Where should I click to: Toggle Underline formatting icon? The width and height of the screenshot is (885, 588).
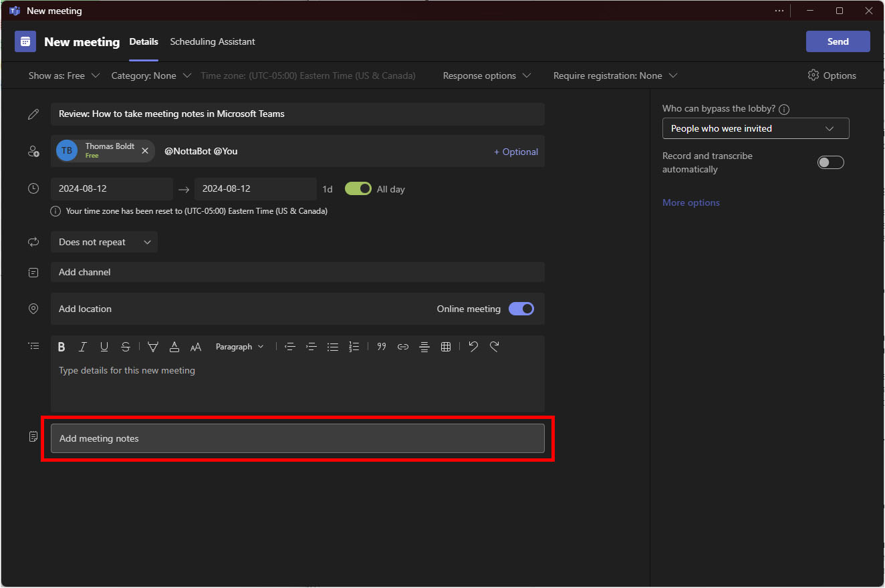tap(104, 347)
